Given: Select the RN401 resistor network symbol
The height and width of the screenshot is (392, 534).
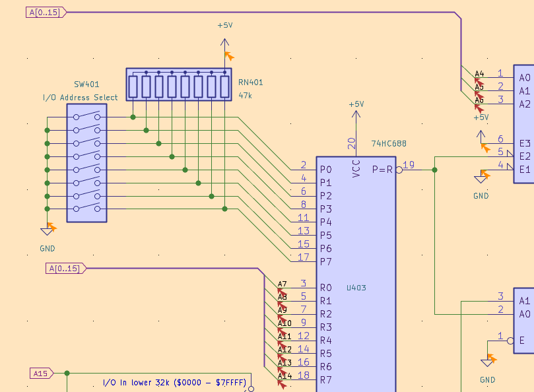Looking at the screenshot, I should click(x=179, y=85).
